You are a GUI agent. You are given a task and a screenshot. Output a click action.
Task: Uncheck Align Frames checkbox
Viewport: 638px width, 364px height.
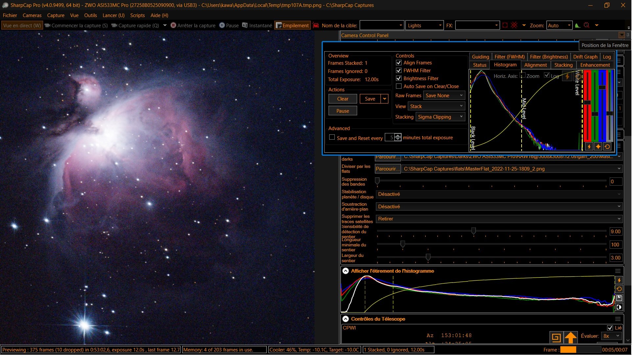pos(399,62)
